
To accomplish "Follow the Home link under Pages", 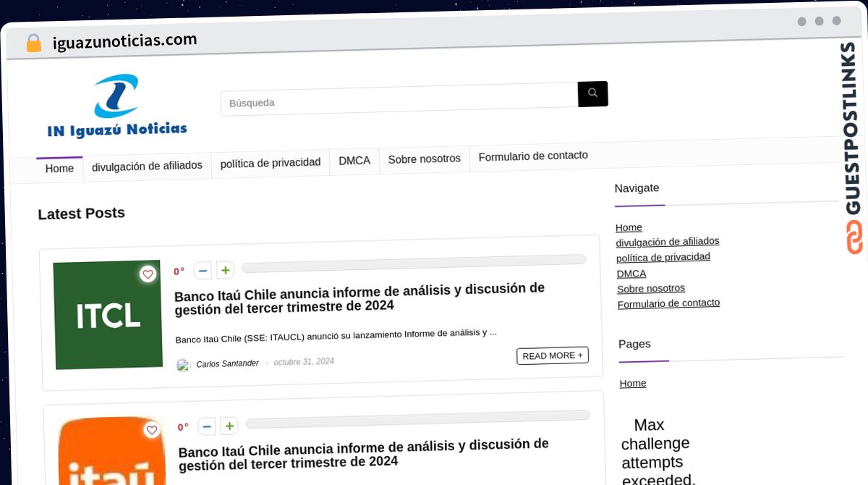I will click(633, 383).
